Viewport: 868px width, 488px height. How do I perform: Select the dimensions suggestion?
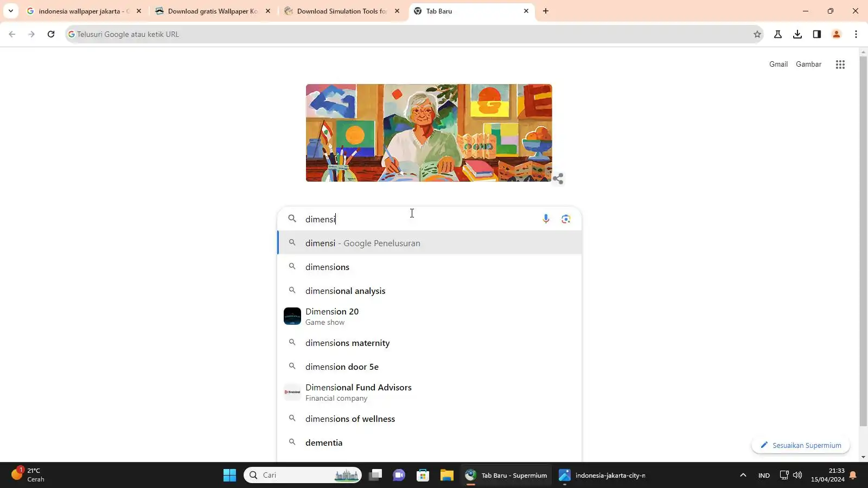430,267
